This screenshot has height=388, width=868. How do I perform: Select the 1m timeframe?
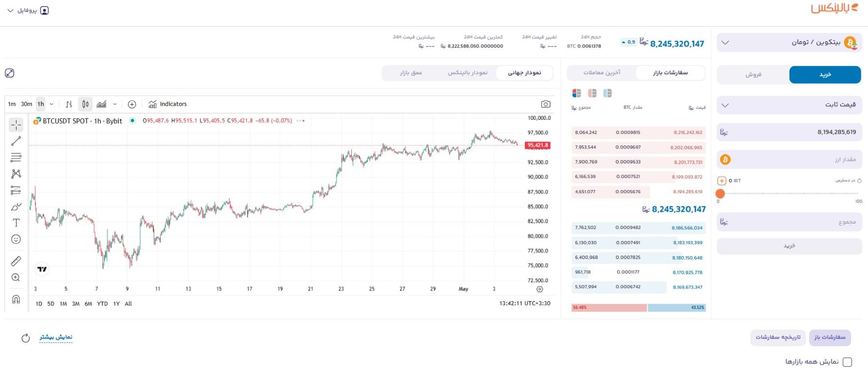pos(12,104)
